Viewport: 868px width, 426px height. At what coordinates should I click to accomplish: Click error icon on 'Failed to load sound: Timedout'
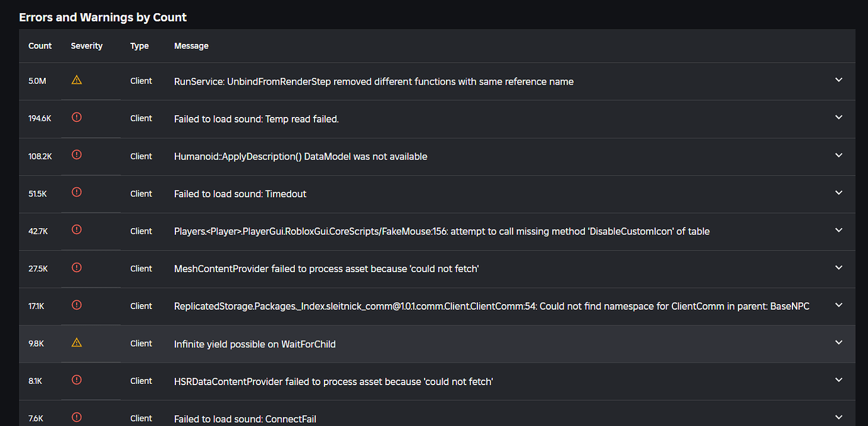click(x=76, y=192)
